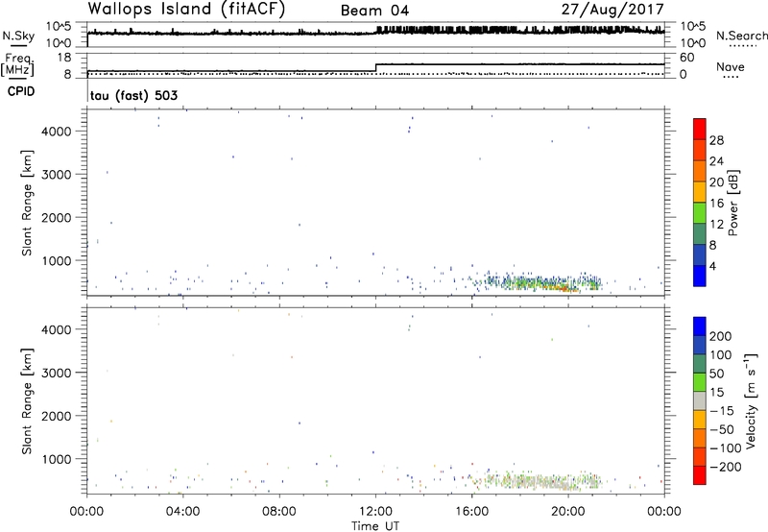Click the 4000 tick on power panel
The width and height of the screenshot is (768, 532).
click(57, 132)
